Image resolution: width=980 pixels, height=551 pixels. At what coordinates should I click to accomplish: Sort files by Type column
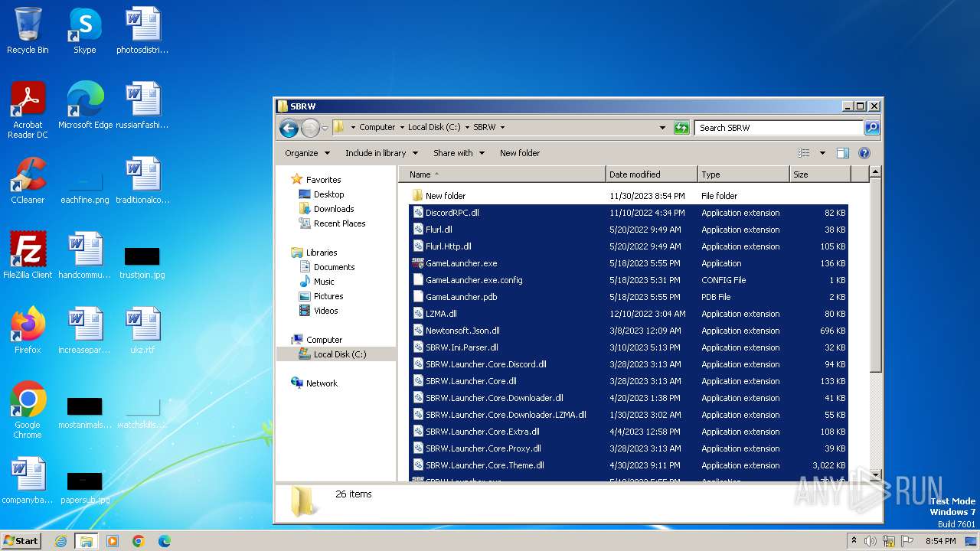click(743, 174)
